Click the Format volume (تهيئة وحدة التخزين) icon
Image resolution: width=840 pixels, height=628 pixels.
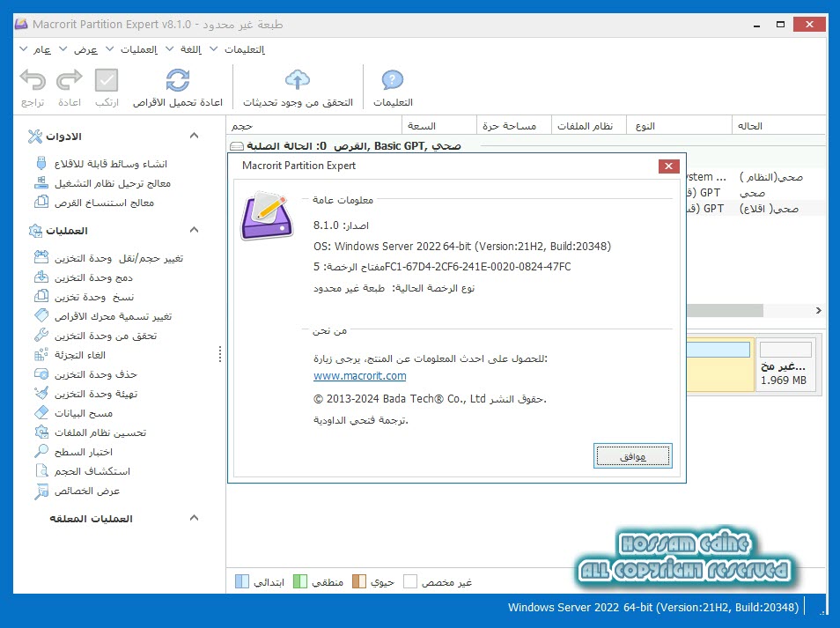(41, 393)
